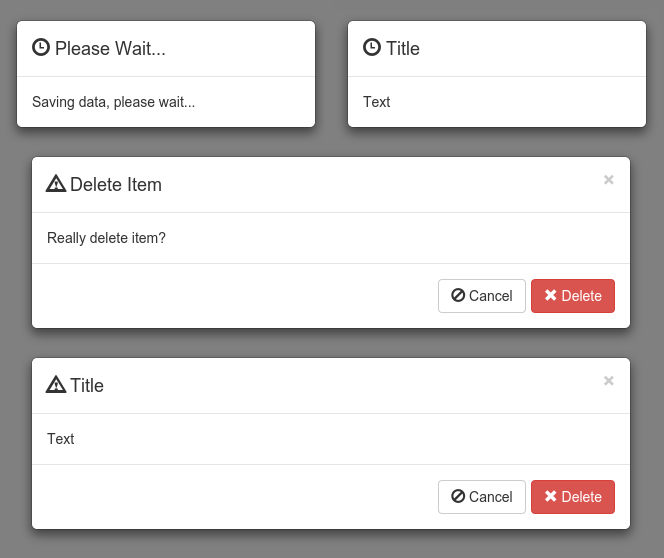Click the 'Really delete item?' message
Image resolution: width=664 pixels, height=558 pixels.
click(x=106, y=238)
